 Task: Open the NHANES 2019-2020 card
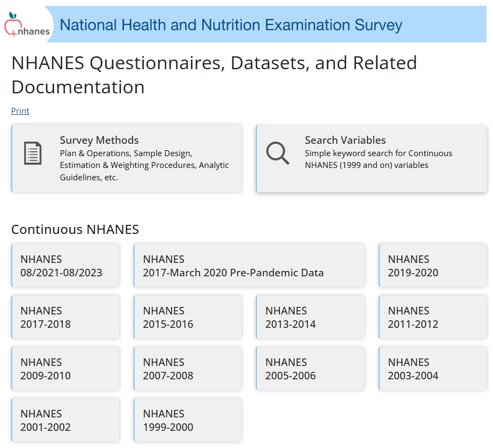432,266
